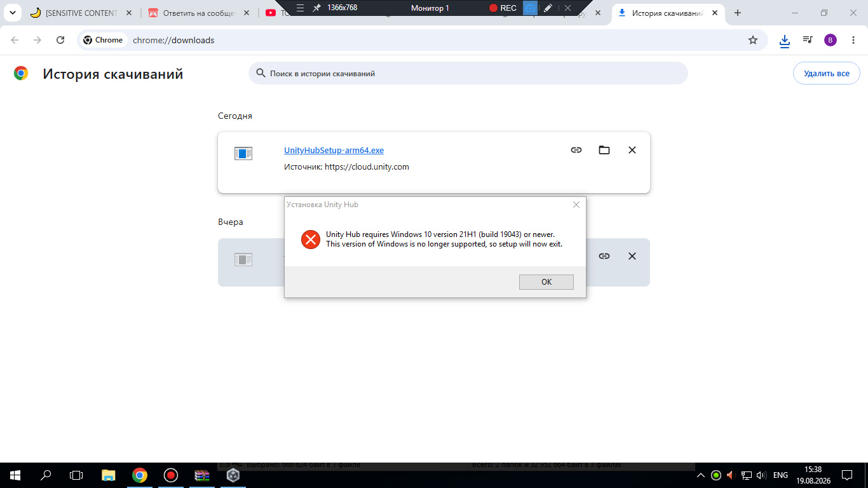Copy download link for UnityHubSetup-arm64.exe
This screenshot has height=488, width=868.
tap(576, 150)
